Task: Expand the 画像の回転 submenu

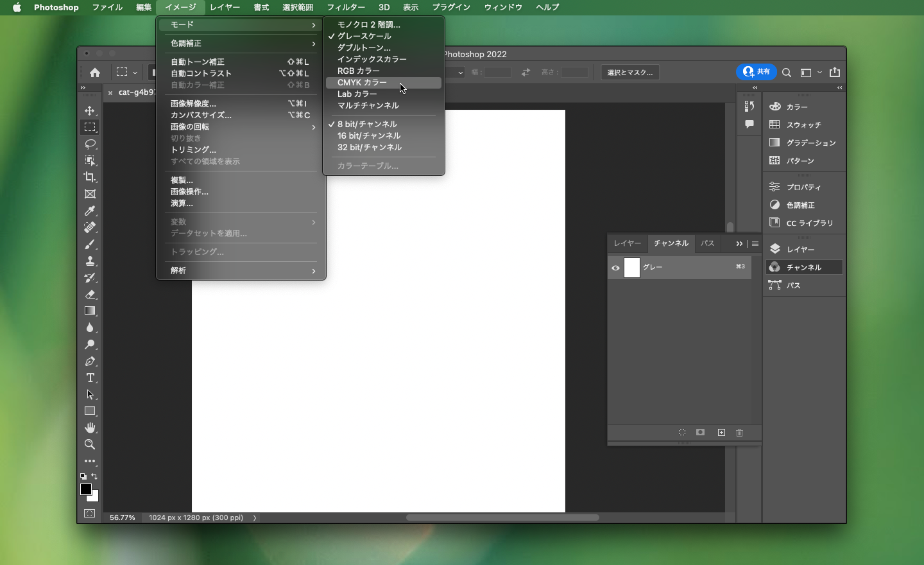Action: (x=241, y=126)
